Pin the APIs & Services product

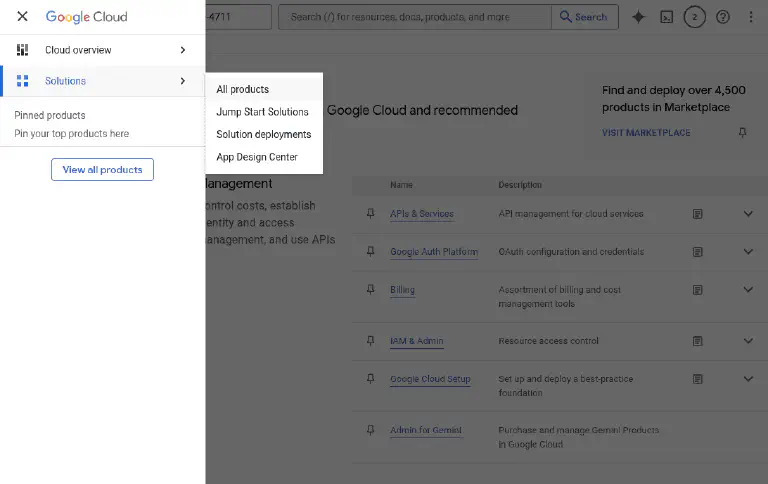pos(370,214)
